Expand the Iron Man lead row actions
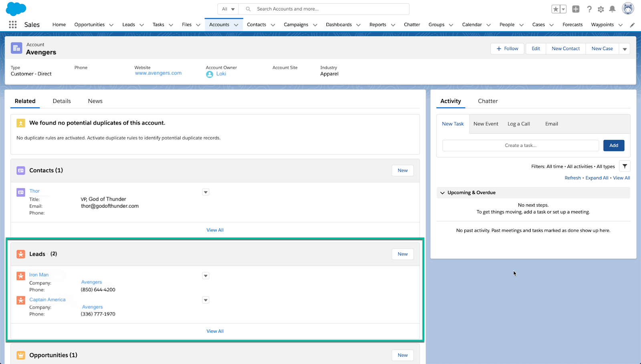Viewport: 641px width, 364px height. [206, 276]
